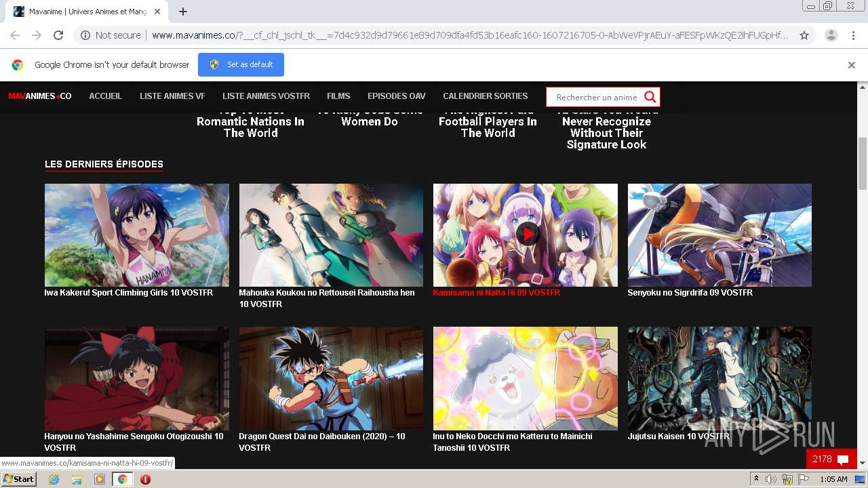Image resolution: width=868 pixels, height=488 pixels.
Task: Open the file explorer folder taskbar icon
Action: point(77,479)
